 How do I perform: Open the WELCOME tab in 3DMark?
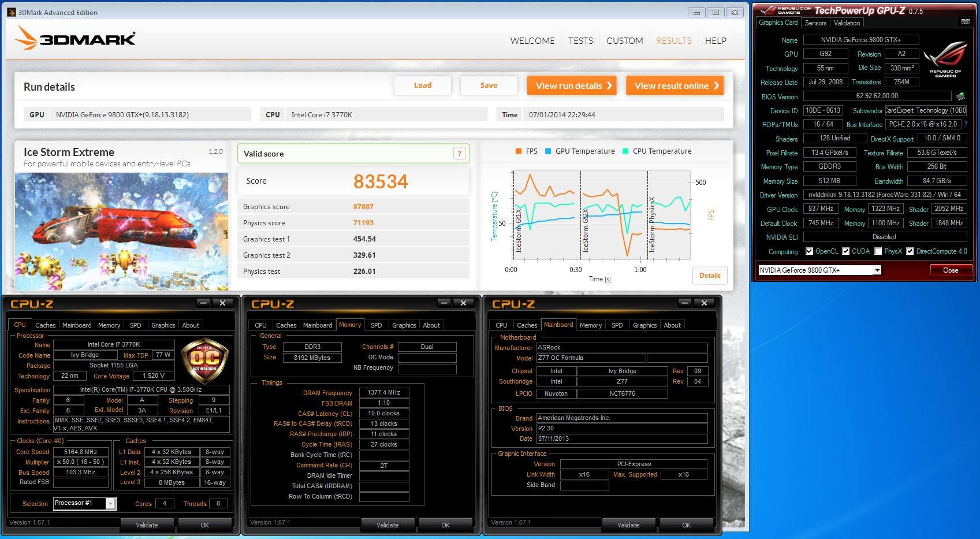[x=532, y=41]
